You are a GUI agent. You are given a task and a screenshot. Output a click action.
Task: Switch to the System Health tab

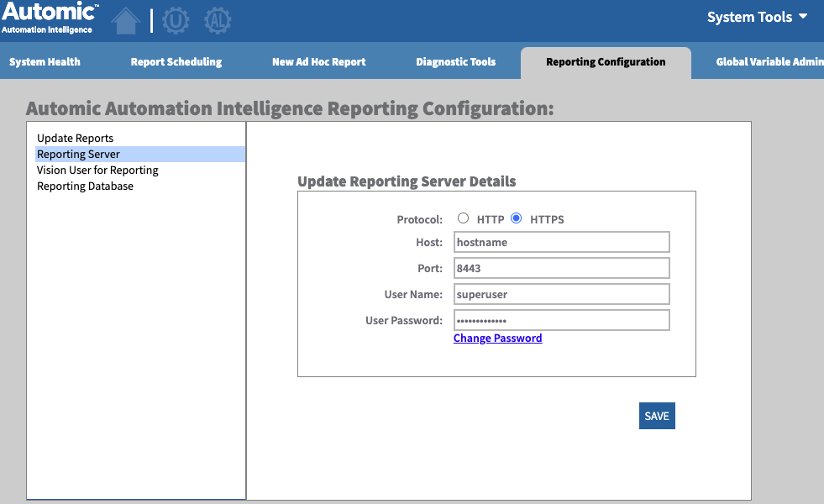point(45,61)
